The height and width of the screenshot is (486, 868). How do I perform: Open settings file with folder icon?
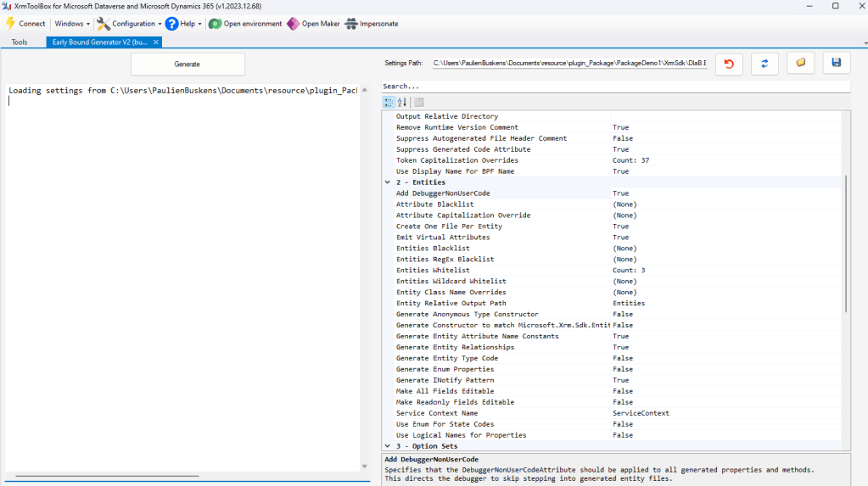point(800,64)
